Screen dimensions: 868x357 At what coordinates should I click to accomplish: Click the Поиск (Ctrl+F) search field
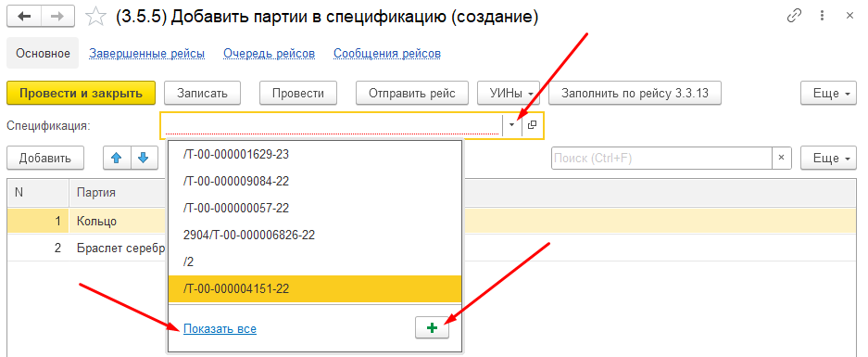(661, 158)
